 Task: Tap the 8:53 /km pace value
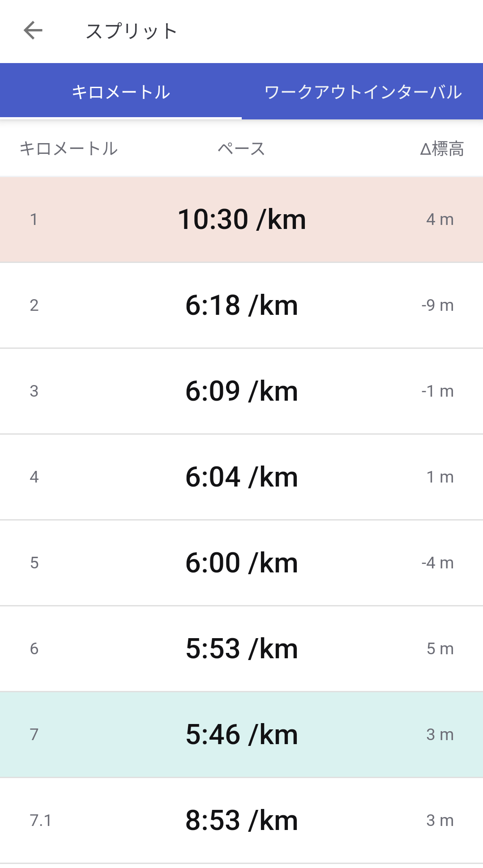(241, 820)
